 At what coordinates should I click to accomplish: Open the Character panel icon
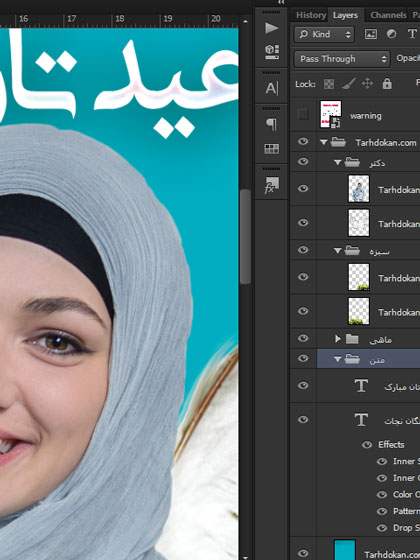(271, 88)
